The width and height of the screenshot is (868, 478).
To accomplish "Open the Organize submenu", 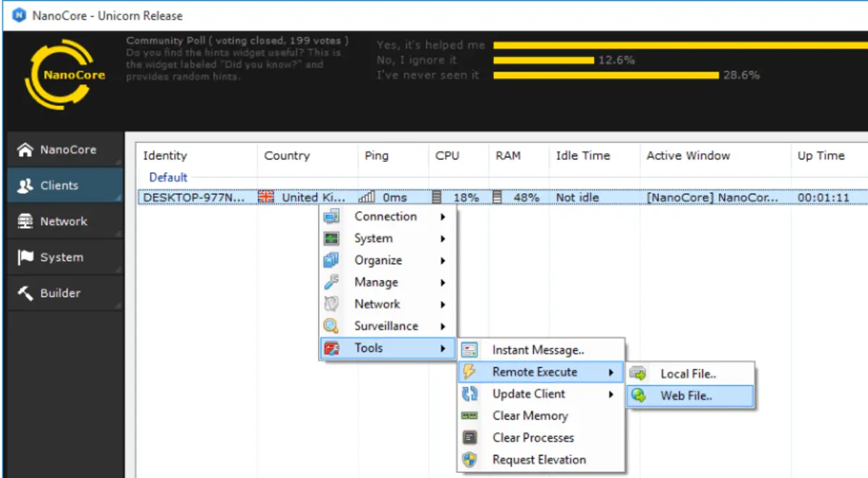I will (x=388, y=260).
